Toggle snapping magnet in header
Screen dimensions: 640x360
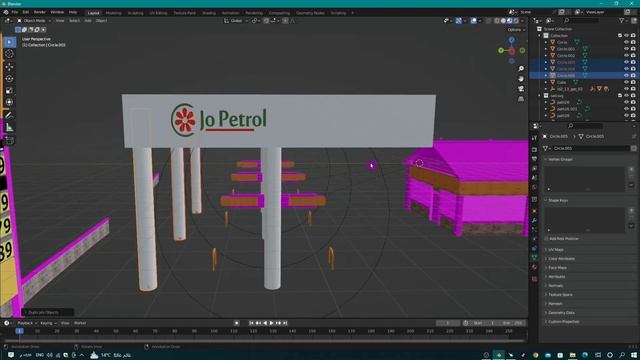pos(266,20)
